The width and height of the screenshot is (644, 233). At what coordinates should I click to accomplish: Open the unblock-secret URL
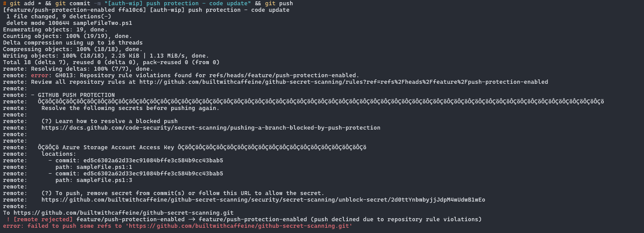(263, 200)
